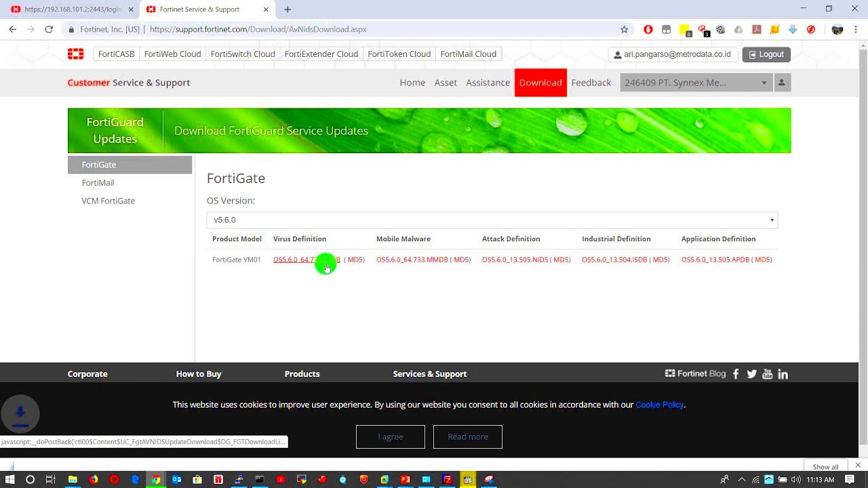Open the Google Drive extension icon
The width and height of the screenshot is (868, 488).
[x=738, y=29]
